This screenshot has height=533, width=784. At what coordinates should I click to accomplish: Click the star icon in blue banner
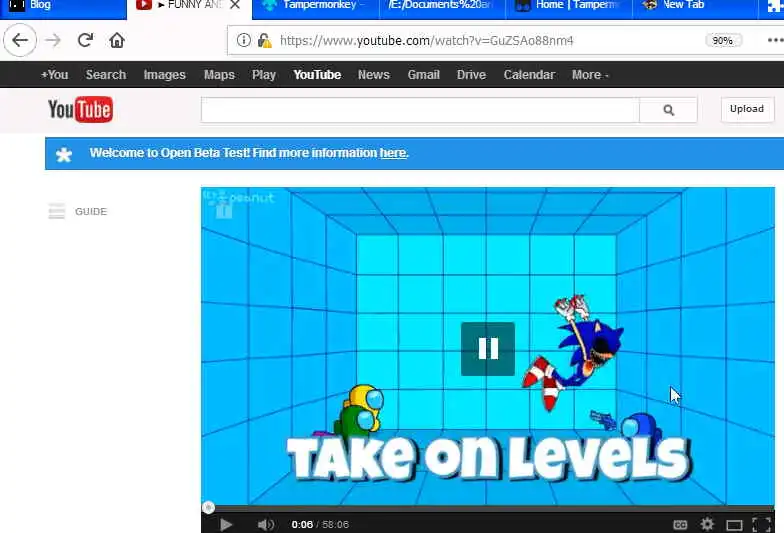click(64, 154)
